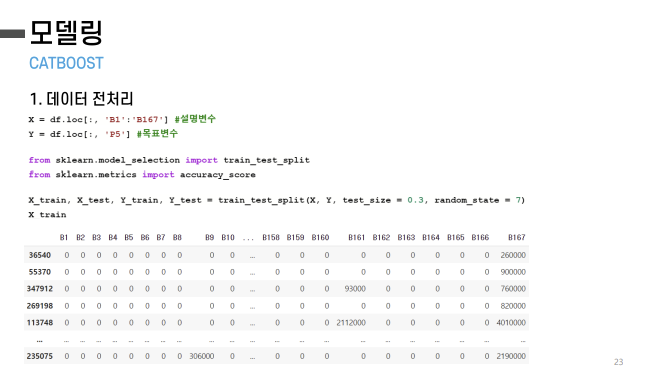Click row index 235075
Viewport: 666px width, 375px height.
click(x=40, y=356)
